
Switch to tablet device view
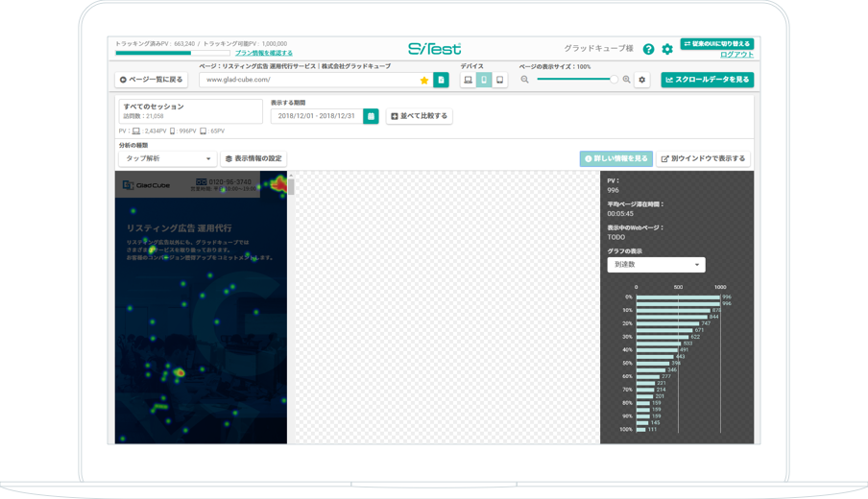pos(499,81)
